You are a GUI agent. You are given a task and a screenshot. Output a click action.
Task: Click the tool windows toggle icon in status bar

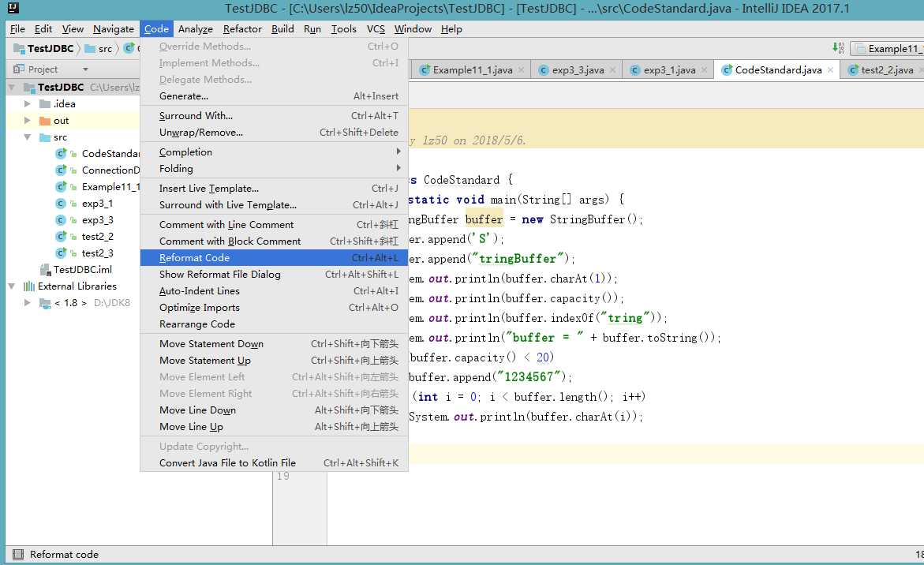(18, 554)
